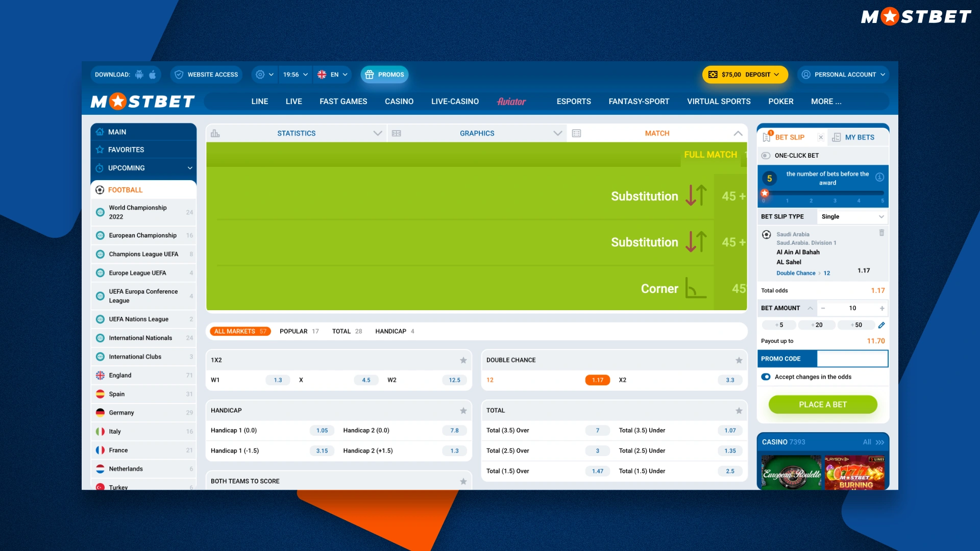Image resolution: width=980 pixels, height=551 pixels.
Task: Click the bookmark icon on Double Chance market
Action: [739, 359]
